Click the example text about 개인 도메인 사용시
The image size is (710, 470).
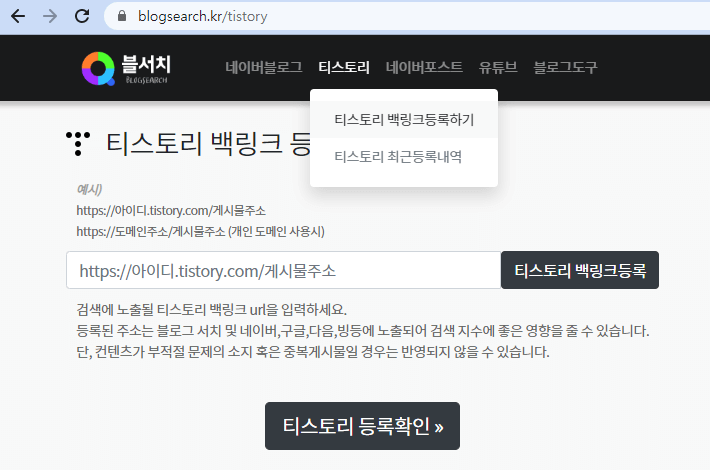(200, 232)
